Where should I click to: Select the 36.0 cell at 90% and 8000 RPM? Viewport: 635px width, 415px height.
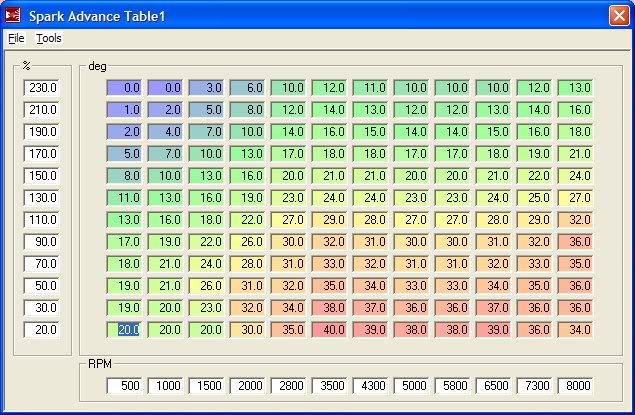click(x=575, y=242)
